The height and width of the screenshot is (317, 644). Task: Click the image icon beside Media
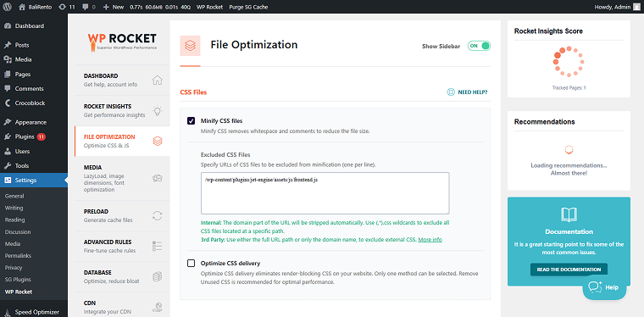point(158,178)
